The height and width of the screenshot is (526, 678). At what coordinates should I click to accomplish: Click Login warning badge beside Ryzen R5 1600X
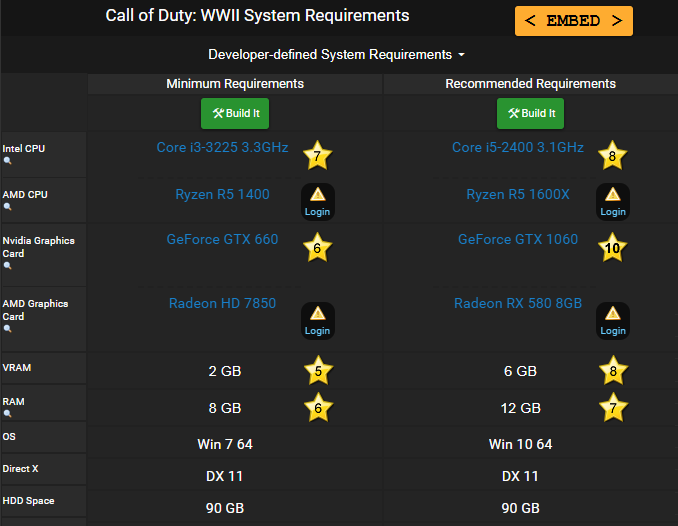pyautogui.click(x=613, y=202)
